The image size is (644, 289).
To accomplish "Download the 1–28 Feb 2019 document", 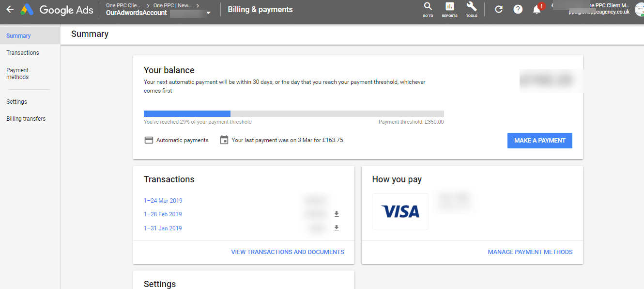I will pos(337,214).
